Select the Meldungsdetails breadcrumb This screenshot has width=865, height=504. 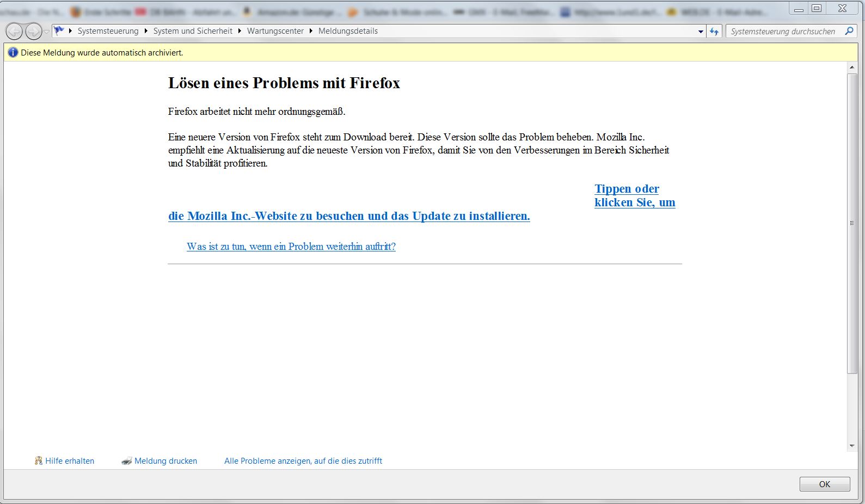(348, 31)
